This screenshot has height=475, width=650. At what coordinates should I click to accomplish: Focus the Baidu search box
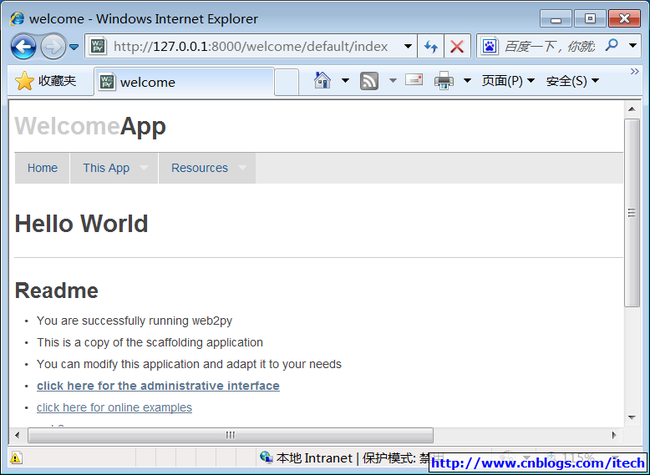(550, 46)
